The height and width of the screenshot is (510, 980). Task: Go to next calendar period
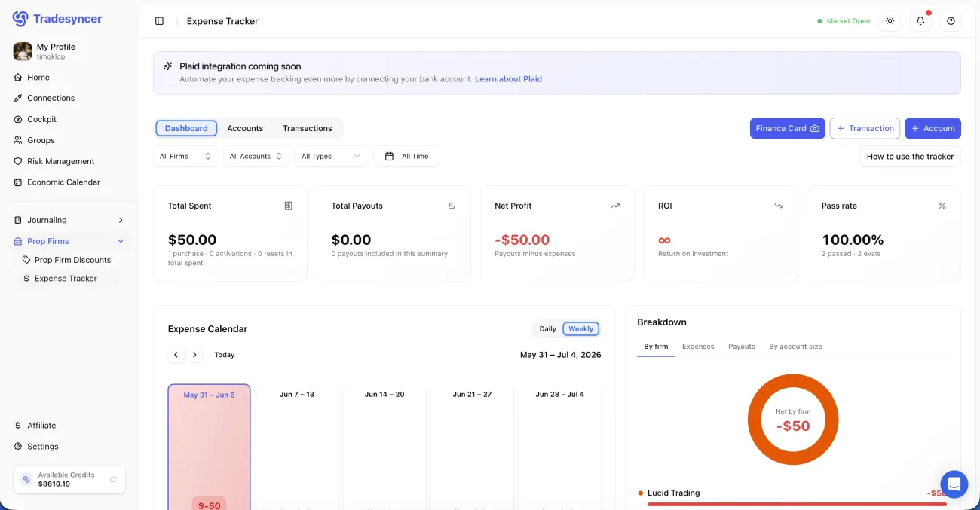click(194, 355)
